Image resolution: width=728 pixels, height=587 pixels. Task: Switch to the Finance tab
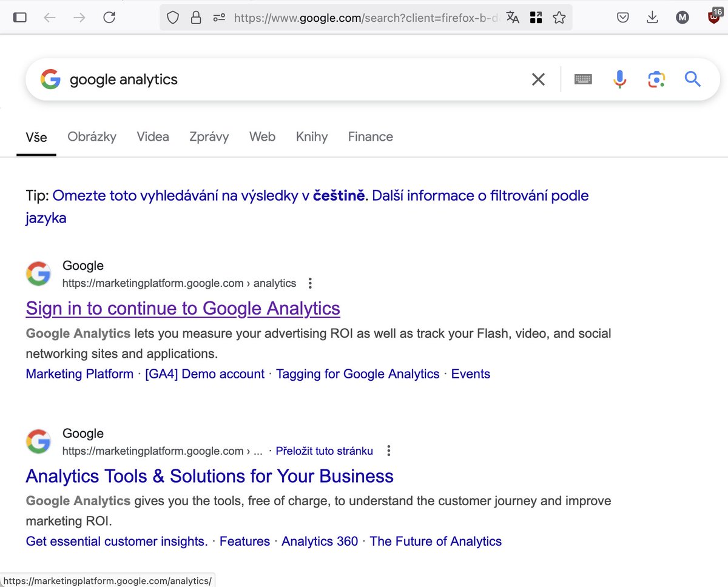pyautogui.click(x=371, y=137)
